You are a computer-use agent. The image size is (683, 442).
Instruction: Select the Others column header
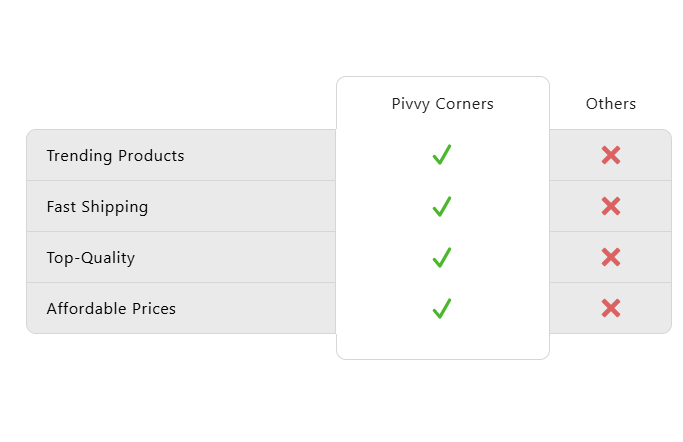pos(611,104)
